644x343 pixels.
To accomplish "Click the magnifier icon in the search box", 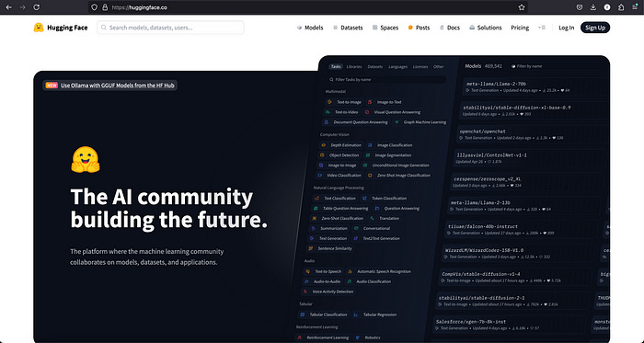I will (x=104, y=28).
